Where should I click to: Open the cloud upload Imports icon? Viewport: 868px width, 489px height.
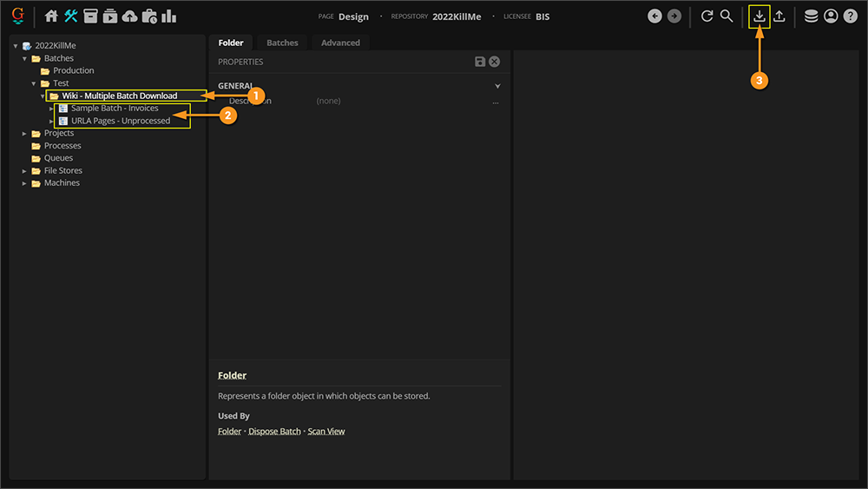pos(129,16)
